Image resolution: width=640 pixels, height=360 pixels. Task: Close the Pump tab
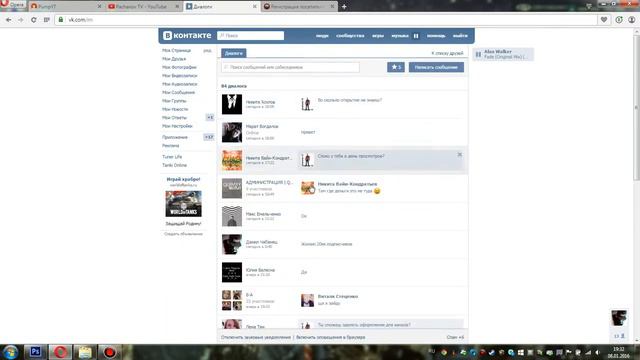pyautogui.click(x=99, y=7)
